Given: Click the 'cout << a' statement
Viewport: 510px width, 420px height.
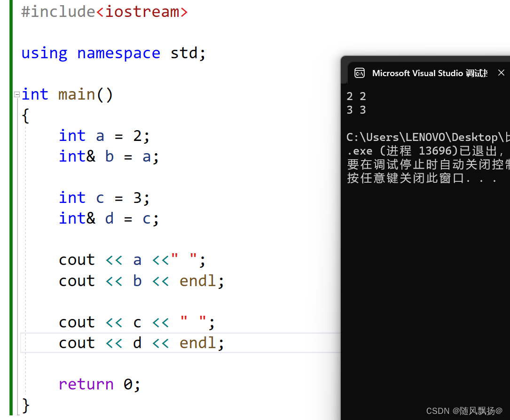Looking at the screenshot, I should [x=132, y=260].
